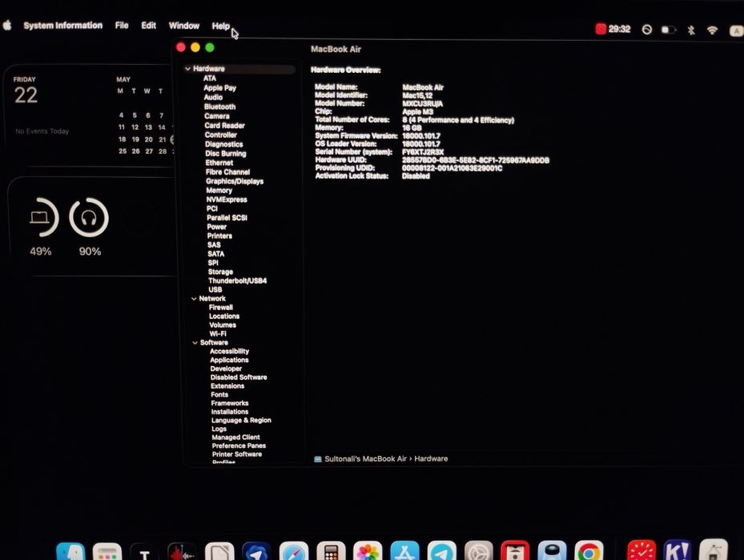Click the headphones 90% battery ring

(x=89, y=217)
